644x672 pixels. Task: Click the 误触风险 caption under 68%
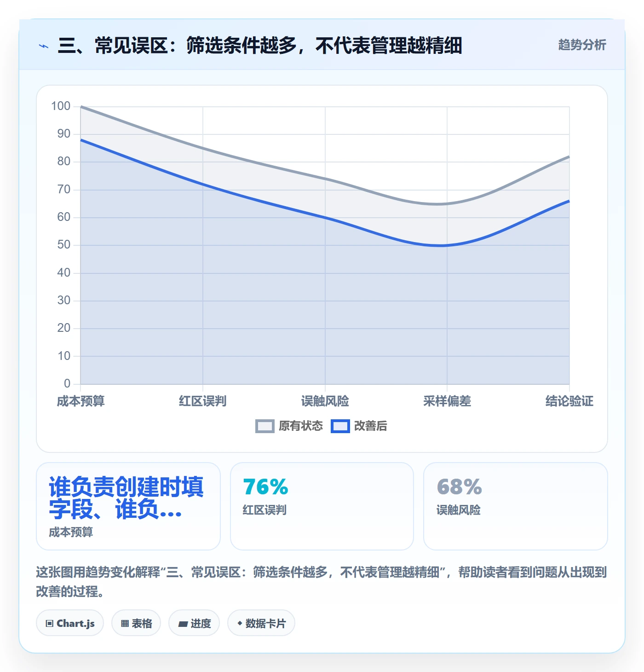point(458,510)
